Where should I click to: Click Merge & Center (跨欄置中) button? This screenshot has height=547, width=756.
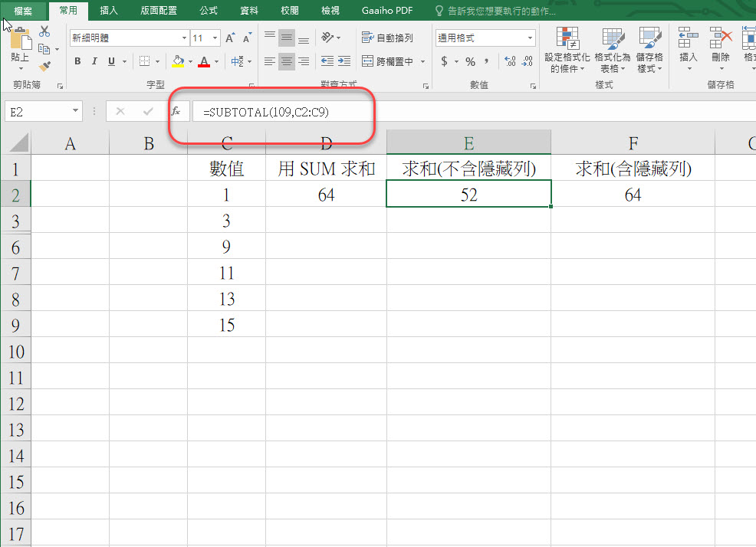388,62
